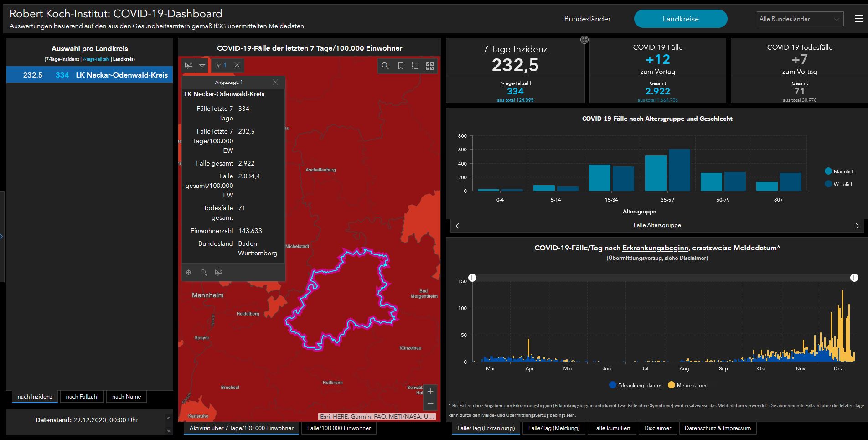Toggle Männlich legend series
The width and height of the screenshot is (868, 440).
(x=839, y=171)
